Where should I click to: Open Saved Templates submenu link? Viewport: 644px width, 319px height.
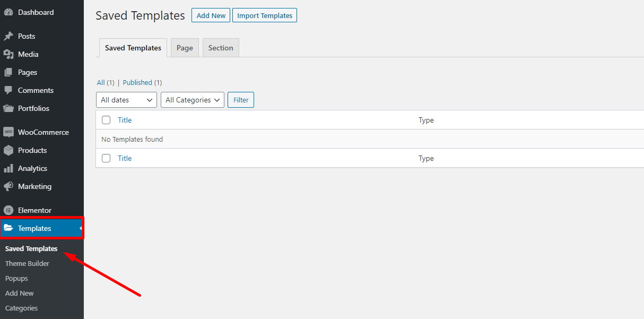pos(31,248)
